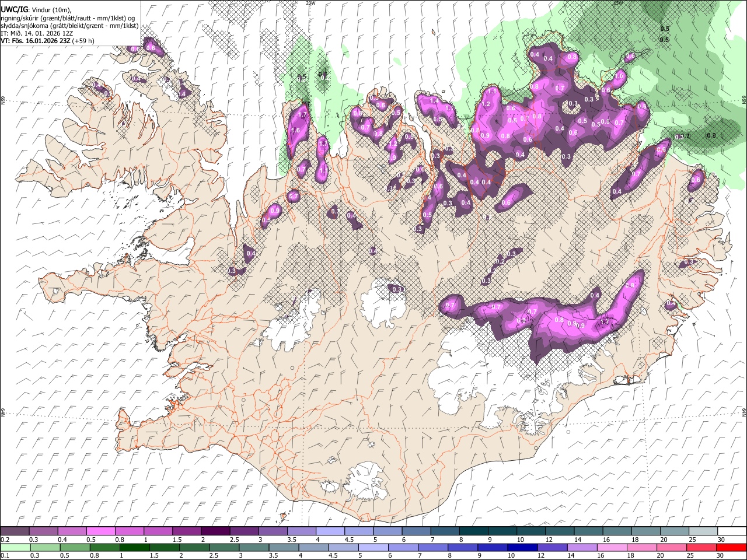Click the '0.1' label in the lower legend
This screenshot has height=560, width=747.
[x=5, y=556]
